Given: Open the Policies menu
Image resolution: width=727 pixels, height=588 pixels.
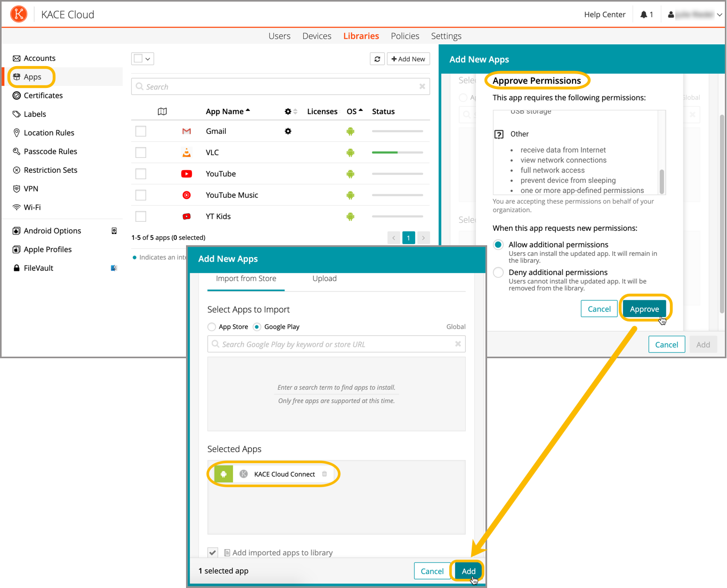Looking at the screenshot, I should click(405, 36).
